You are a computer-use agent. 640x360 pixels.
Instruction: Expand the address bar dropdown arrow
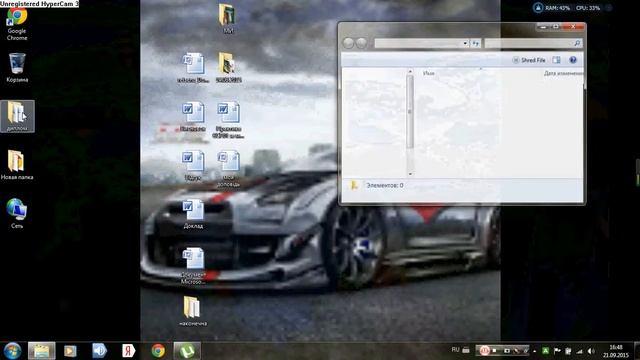click(x=465, y=43)
